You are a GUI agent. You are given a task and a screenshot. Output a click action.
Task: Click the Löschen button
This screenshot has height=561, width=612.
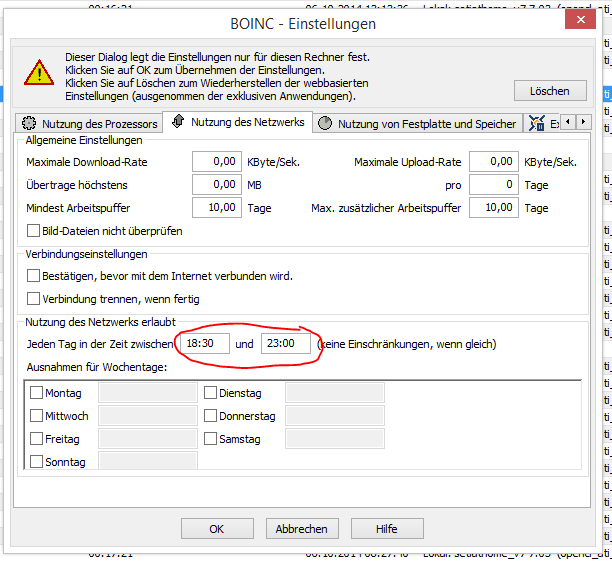tap(550, 91)
